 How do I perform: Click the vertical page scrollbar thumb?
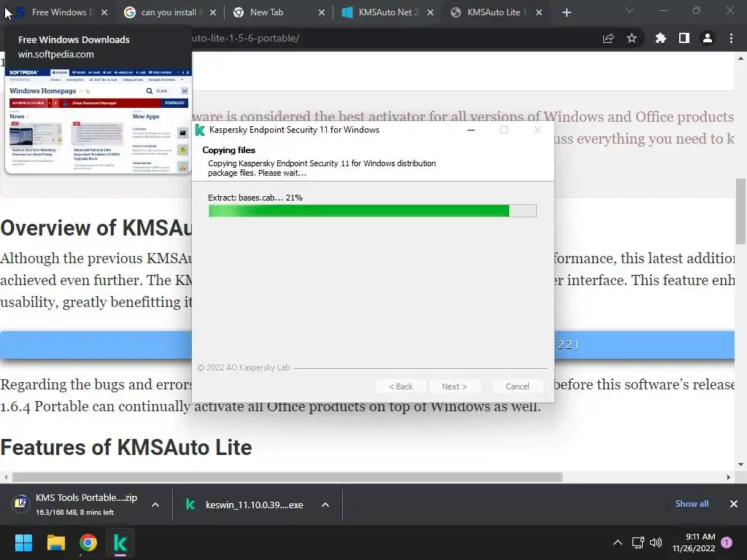click(740, 211)
